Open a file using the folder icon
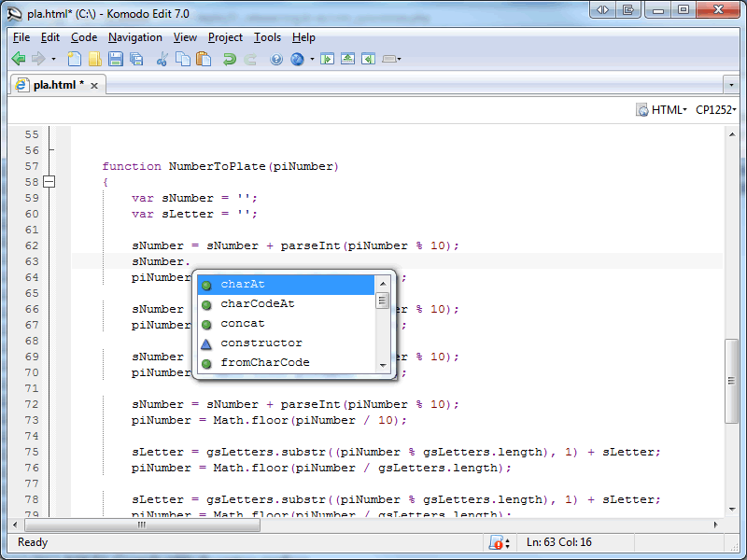 coord(95,59)
